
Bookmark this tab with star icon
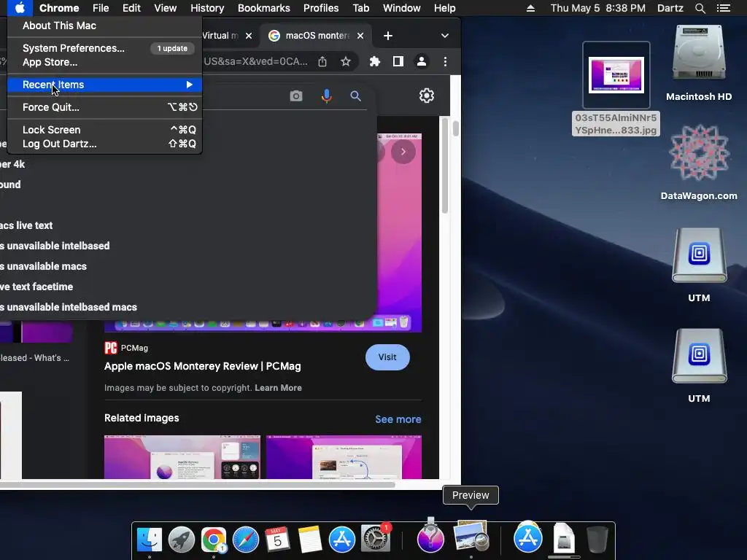tap(346, 61)
